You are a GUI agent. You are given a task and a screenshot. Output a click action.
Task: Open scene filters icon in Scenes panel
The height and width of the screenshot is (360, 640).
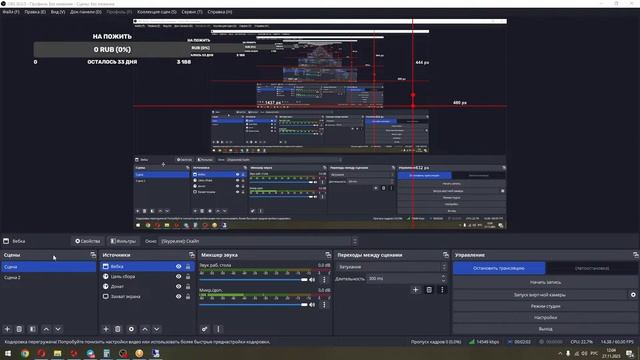click(x=33, y=329)
